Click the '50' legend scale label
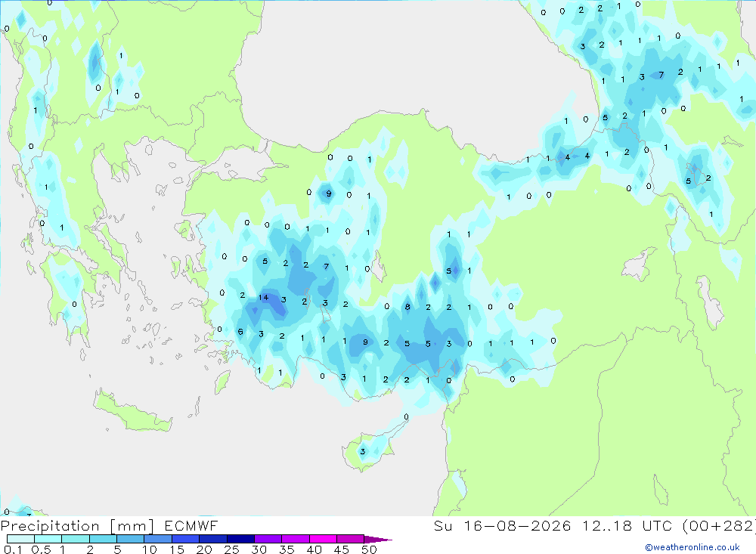 [369, 549]
